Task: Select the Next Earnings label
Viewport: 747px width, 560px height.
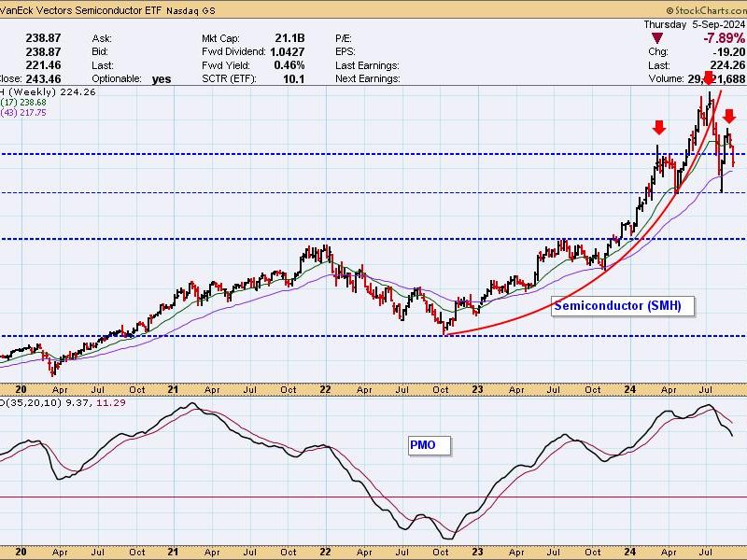Action: [368, 78]
